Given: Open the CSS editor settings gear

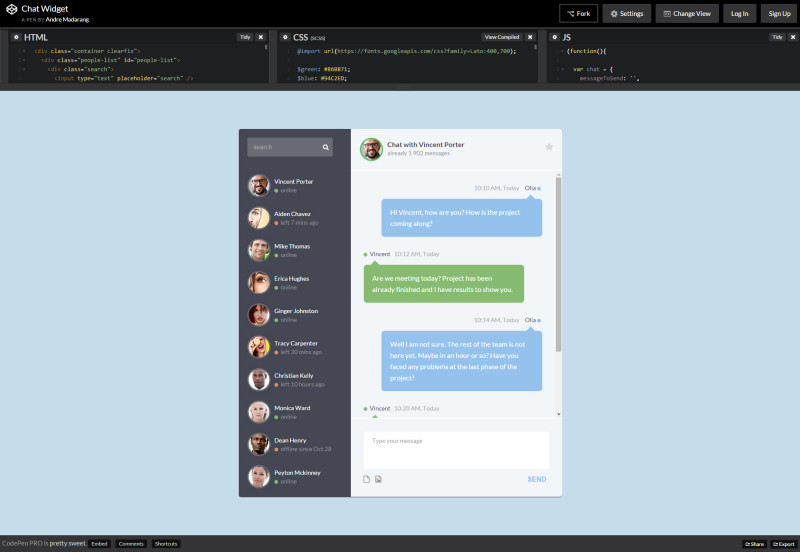Looking at the screenshot, I should [286, 37].
